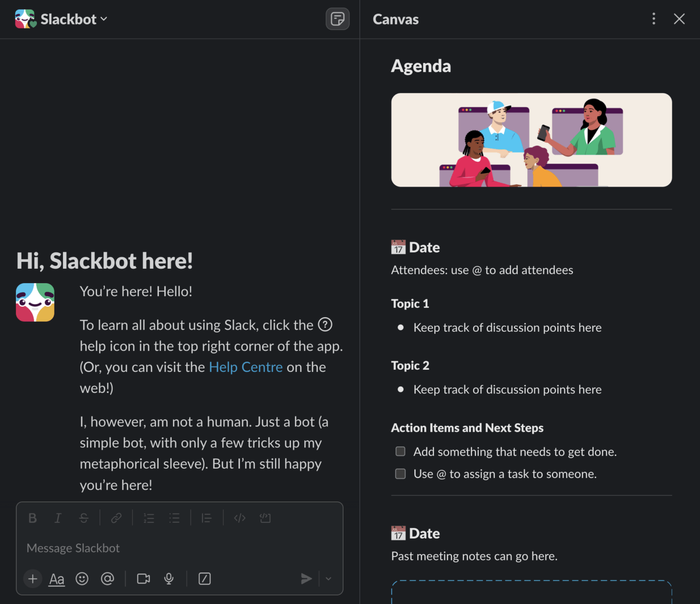Click the Canvas panel title
This screenshot has height=604, width=700.
(395, 19)
